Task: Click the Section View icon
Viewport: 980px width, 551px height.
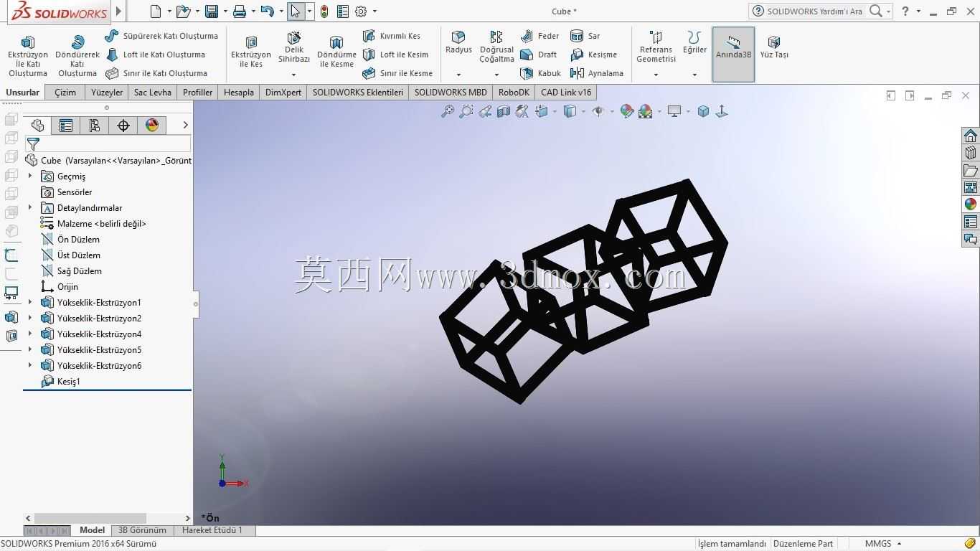Action: (504, 111)
